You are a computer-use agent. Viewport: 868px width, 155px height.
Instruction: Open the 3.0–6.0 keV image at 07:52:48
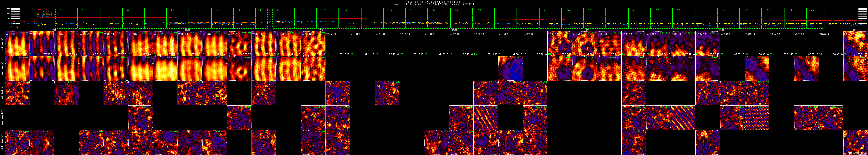click(x=584, y=44)
